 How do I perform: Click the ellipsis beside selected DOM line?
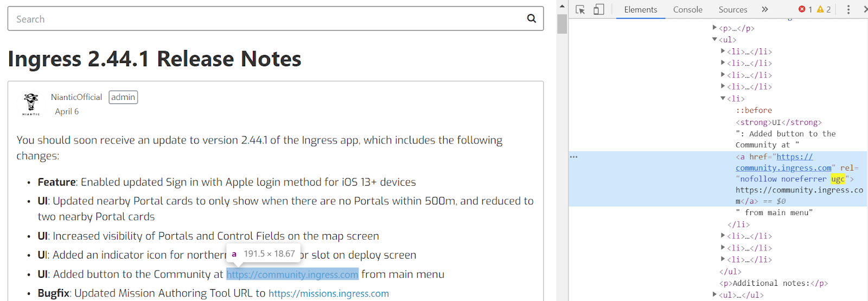pyautogui.click(x=573, y=156)
